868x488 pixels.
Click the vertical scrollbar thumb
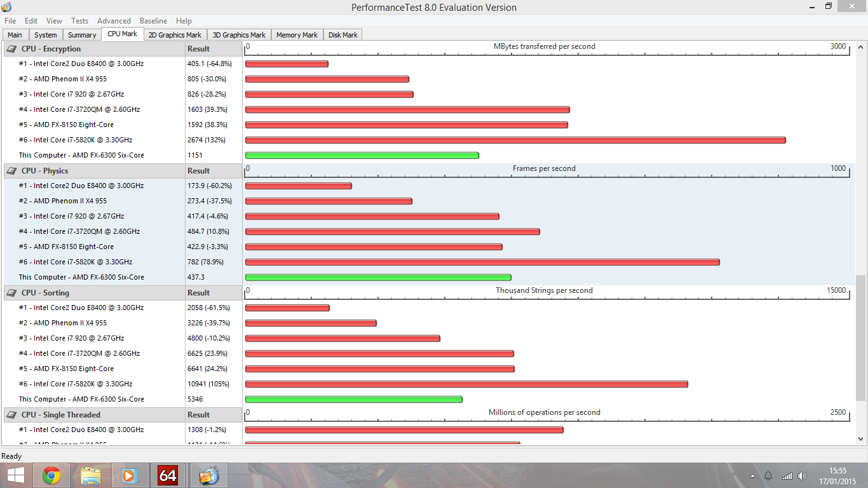point(861,338)
